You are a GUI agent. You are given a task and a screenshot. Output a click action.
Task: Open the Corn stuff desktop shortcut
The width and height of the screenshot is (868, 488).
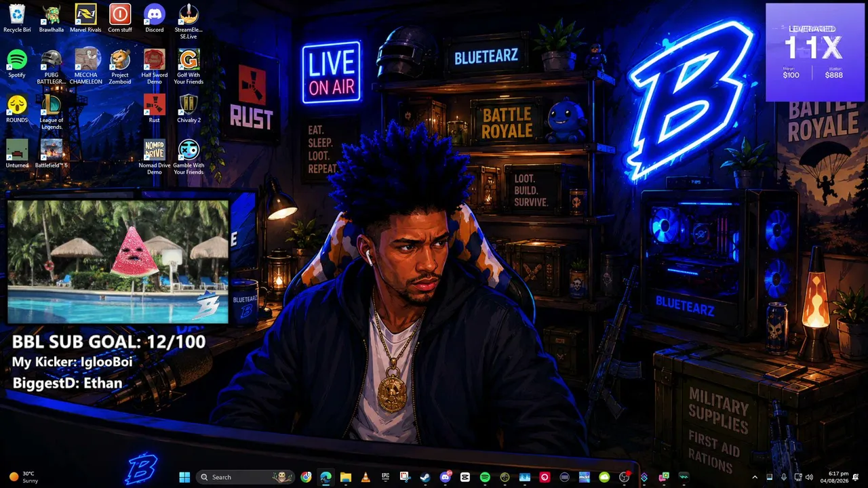pyautogui.click(x=120, y=18)
